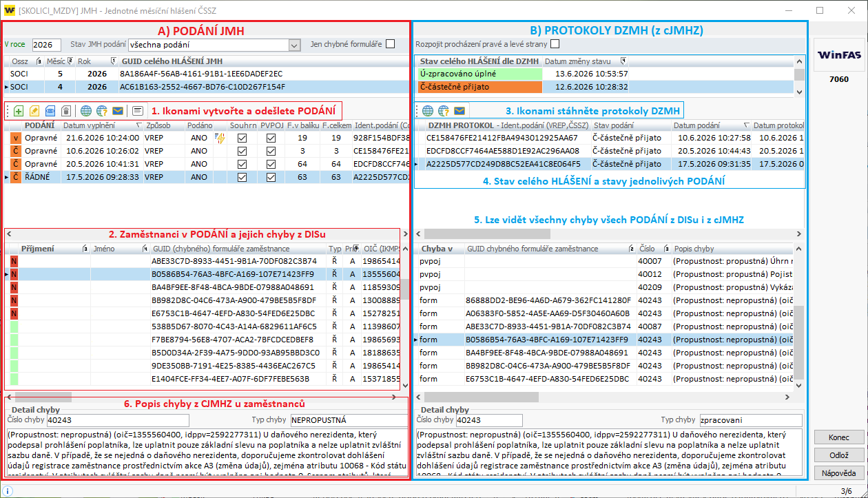Click the Konec button

point(838,437)
